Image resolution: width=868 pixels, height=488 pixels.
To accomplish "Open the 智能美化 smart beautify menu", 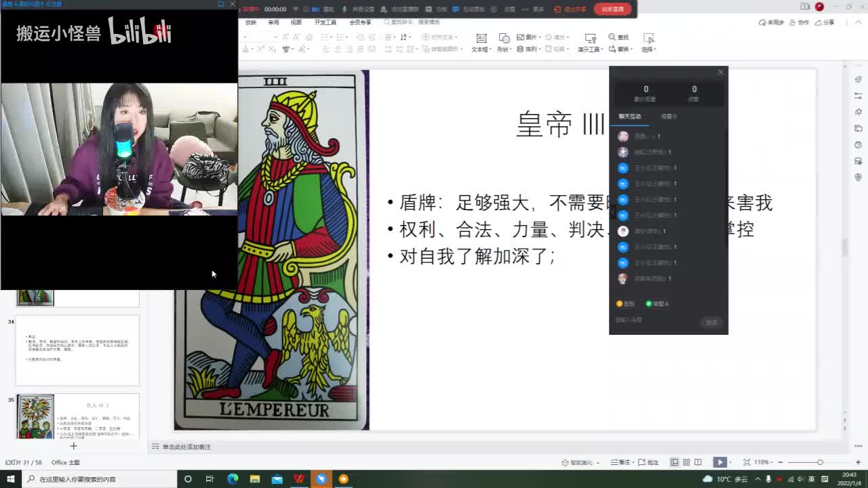I will click(580, 462).
